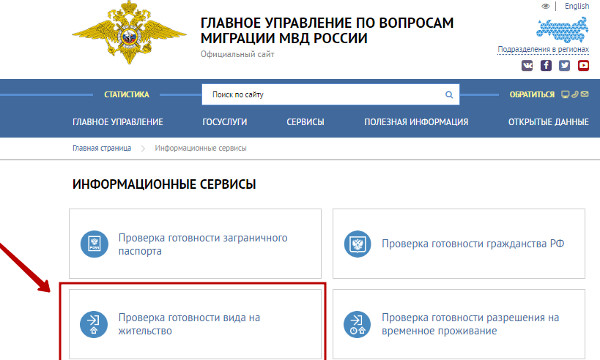
Task: Open the Госуслуги menu
Action: coord(225,122)
